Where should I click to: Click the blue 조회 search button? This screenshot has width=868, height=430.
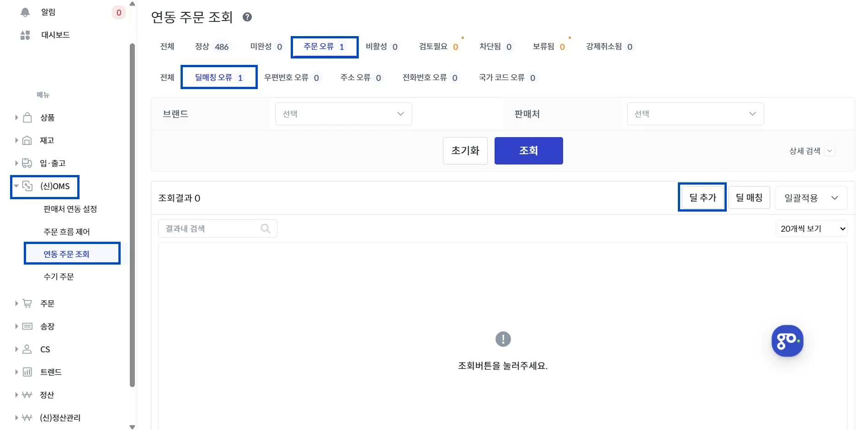(529, 151)
